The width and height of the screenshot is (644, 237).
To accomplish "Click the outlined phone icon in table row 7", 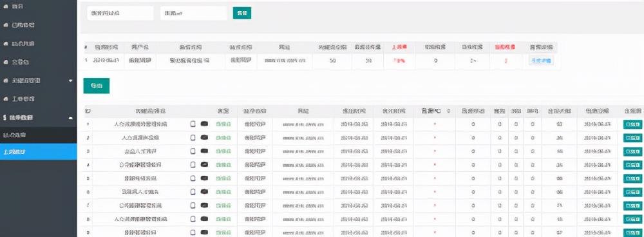I will [x=193, y=205].
